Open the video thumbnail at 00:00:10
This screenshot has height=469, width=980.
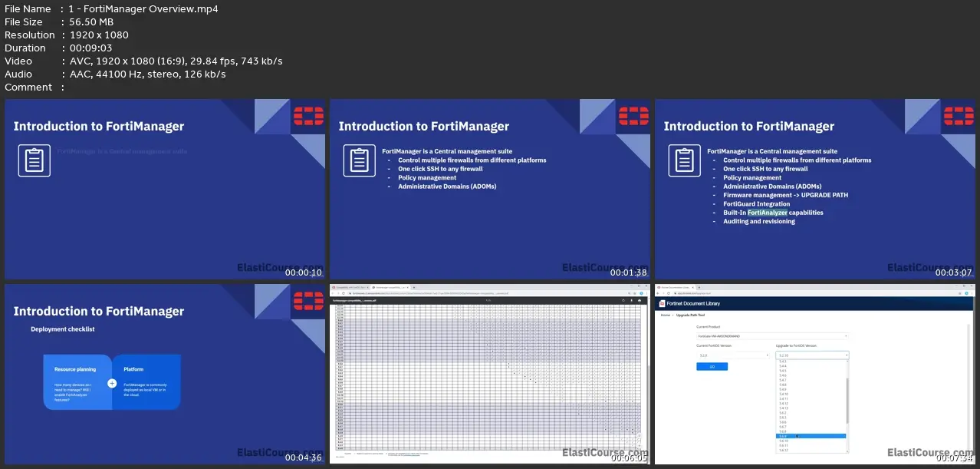tap(165, 189)
